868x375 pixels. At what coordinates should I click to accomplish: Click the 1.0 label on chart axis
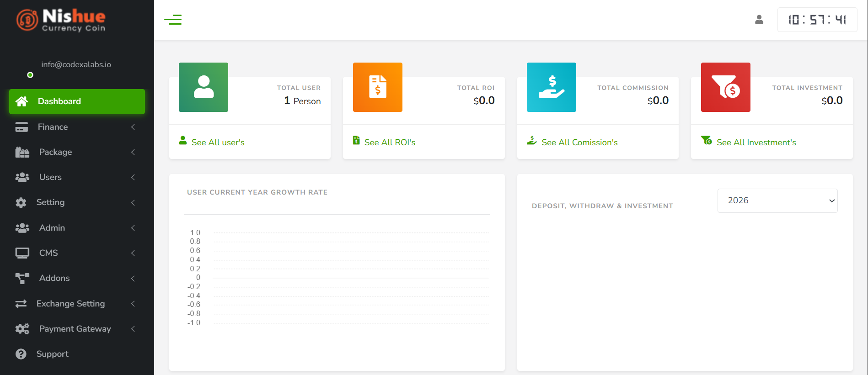coord(195,233)
